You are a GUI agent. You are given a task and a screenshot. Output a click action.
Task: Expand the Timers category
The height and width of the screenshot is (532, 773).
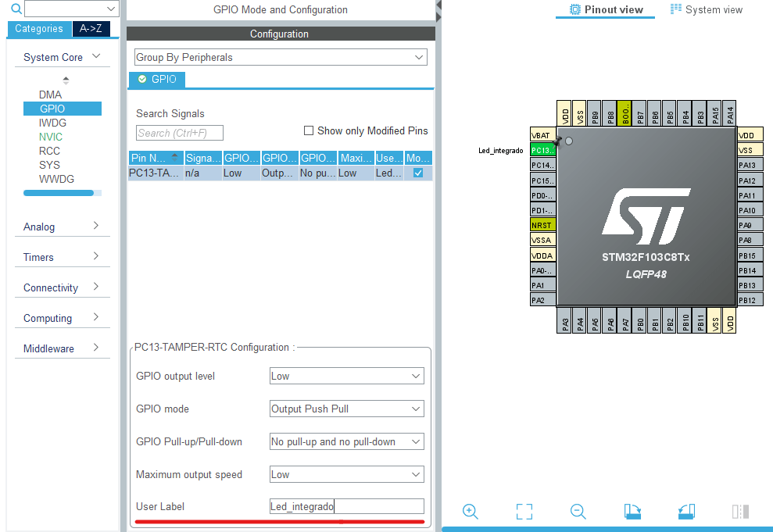coord(62,257)
